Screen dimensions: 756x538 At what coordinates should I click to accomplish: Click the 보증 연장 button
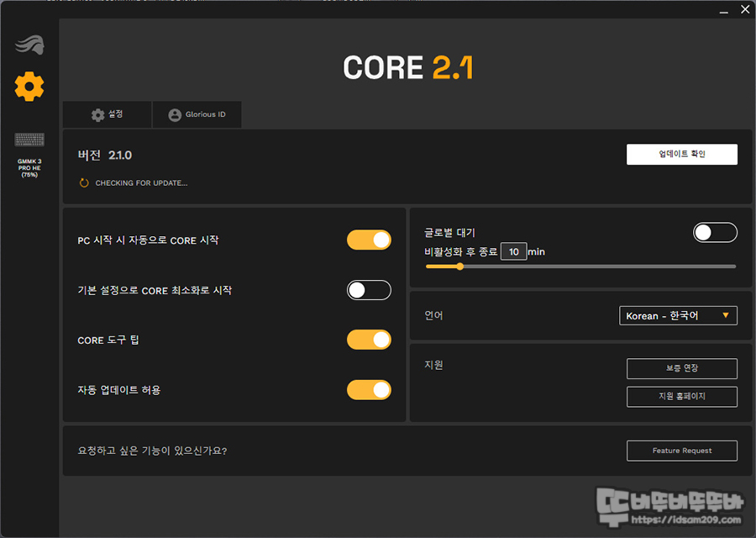point(681,368)
